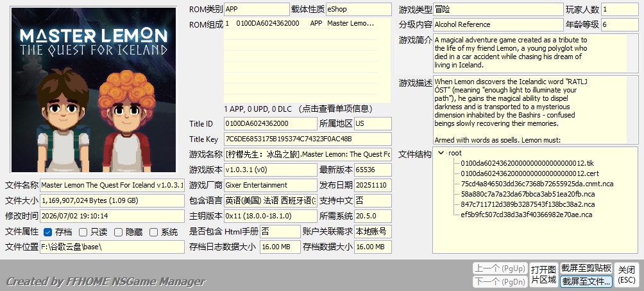This screenshot has height=291, width=644.
Task: Click the 游戏厂商 field Gixer Entertainment
Action: 271,185
